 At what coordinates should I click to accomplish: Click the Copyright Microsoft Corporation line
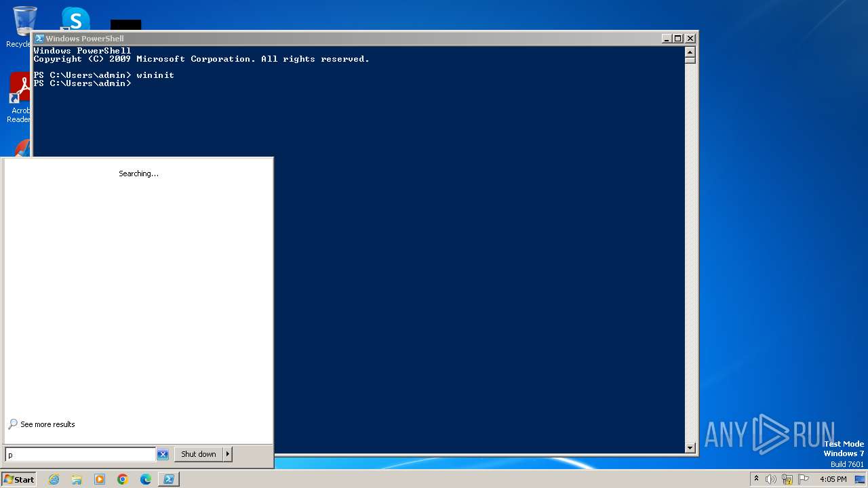pyautogui.click(x=201, y=59)
